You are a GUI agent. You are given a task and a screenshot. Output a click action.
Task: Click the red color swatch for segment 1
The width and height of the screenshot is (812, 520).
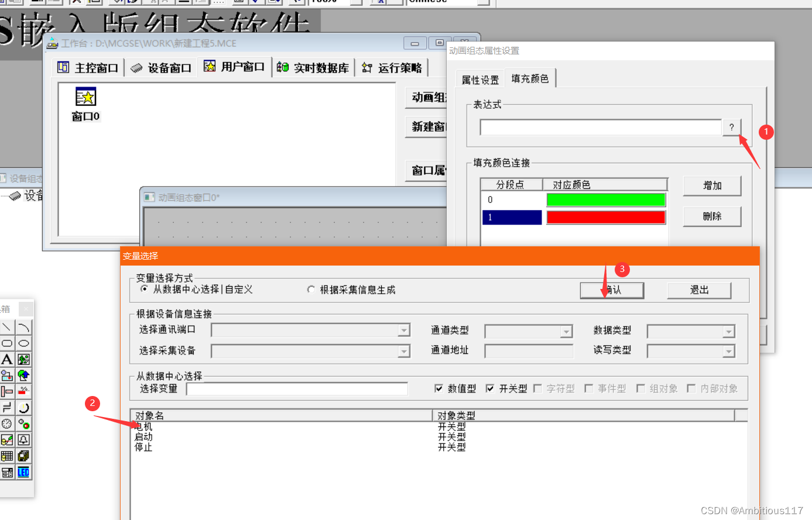(x=606, y=218)
